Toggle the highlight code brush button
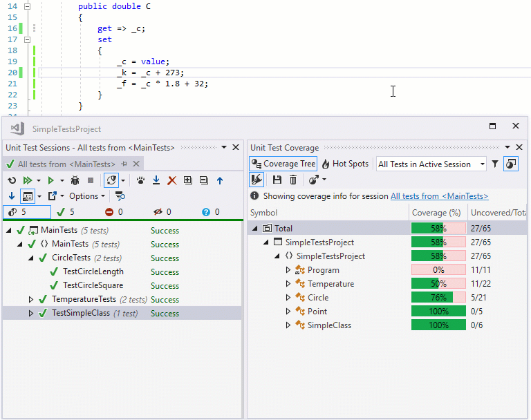 [257, 180]
